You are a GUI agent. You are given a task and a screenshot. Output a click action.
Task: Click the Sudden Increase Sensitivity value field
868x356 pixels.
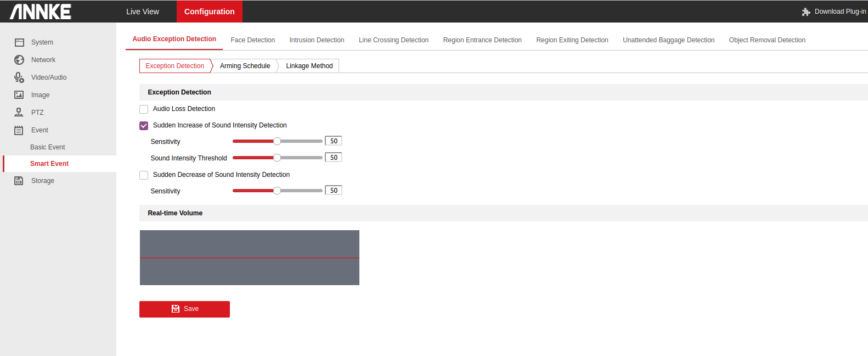coord(334,141)
